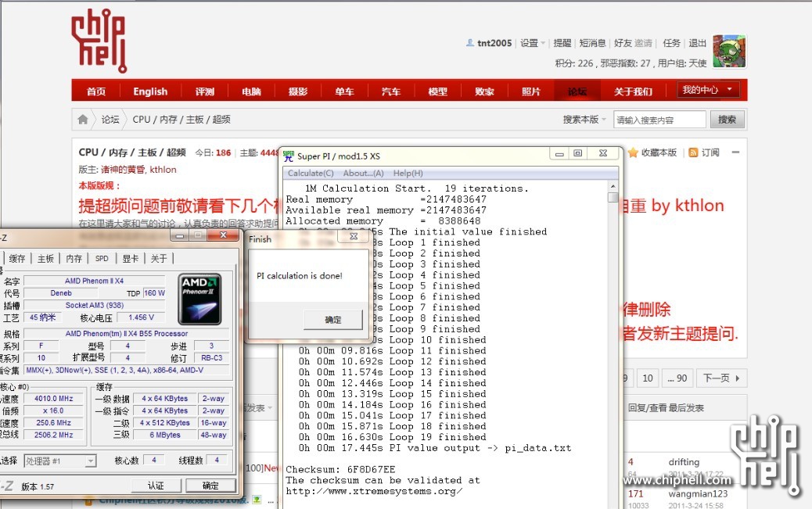Go to page 10 of the thread list
Image resolution: width=812 pixels, height=509 pixels.
pos(647,378)
